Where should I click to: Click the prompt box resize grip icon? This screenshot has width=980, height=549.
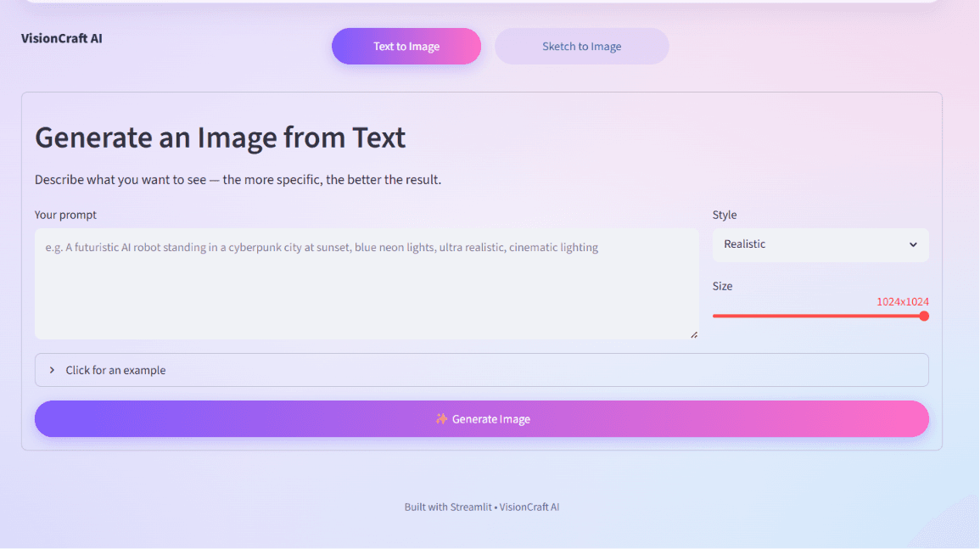694,334
